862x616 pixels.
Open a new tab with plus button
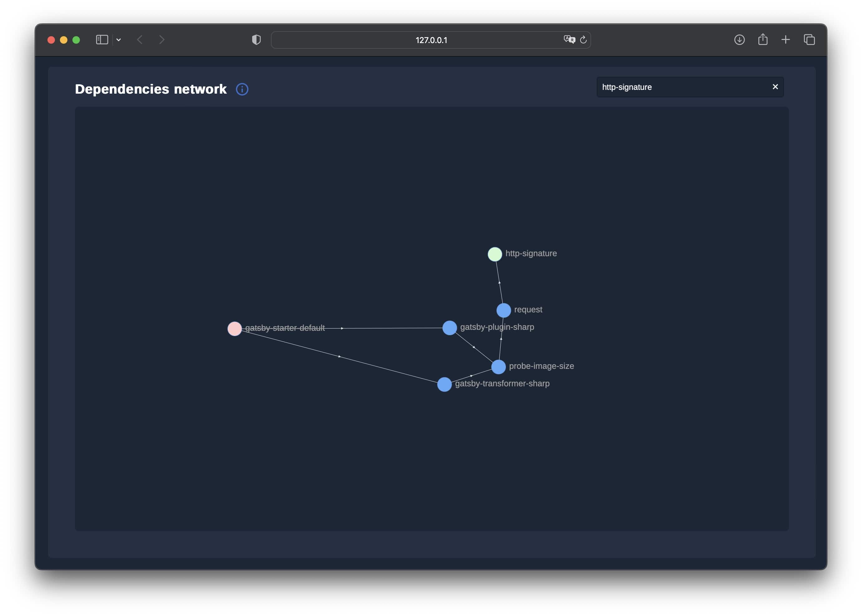coord(785,39)
